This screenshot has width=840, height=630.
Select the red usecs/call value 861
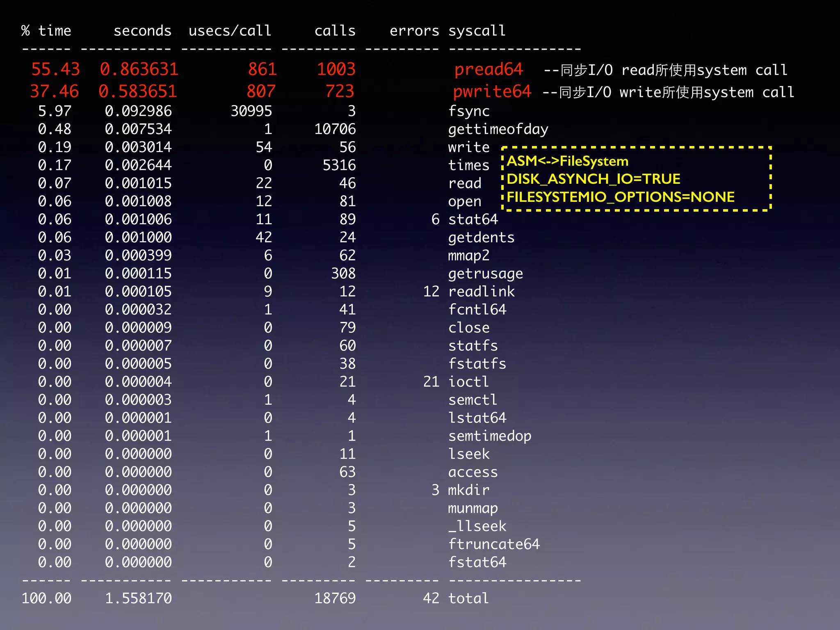[x=262, y=69]
